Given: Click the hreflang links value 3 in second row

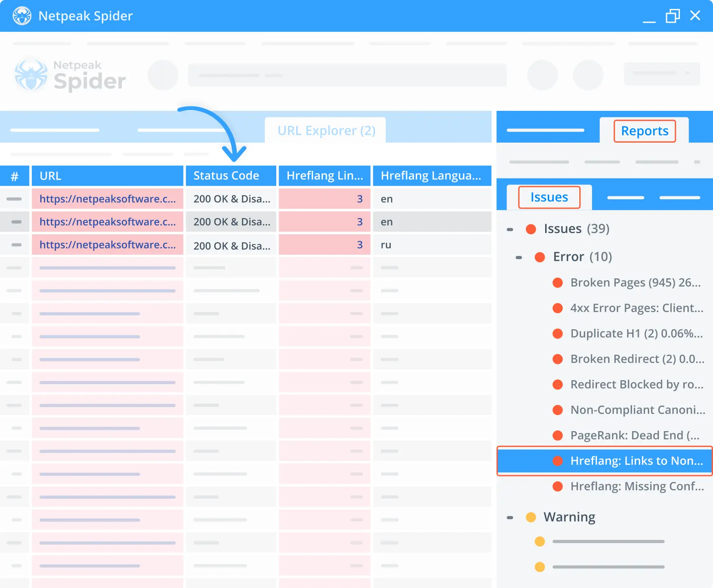Looking at the screenshot, I should pos(324,222).
